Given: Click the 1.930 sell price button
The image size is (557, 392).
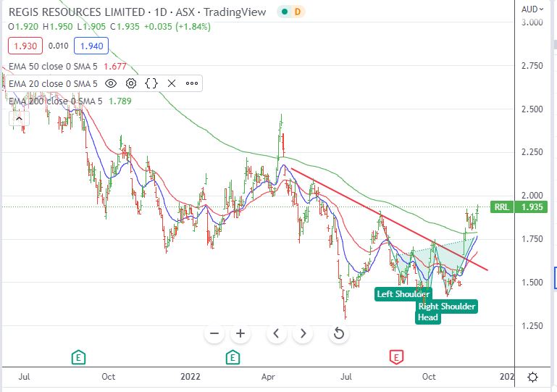Looking at the screenshot, I should [25, 46].
